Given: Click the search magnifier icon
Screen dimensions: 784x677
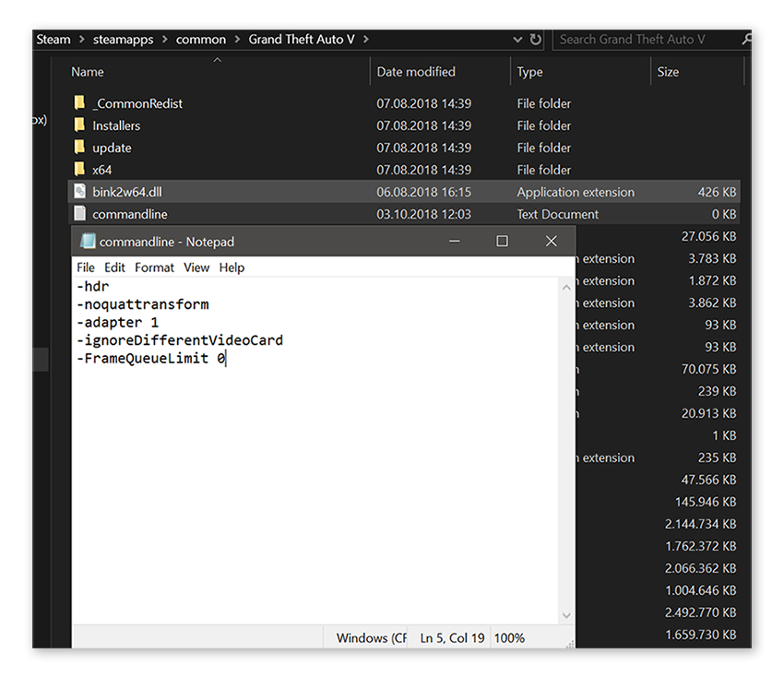Looking at the screenshot, I should click(746, 40).
